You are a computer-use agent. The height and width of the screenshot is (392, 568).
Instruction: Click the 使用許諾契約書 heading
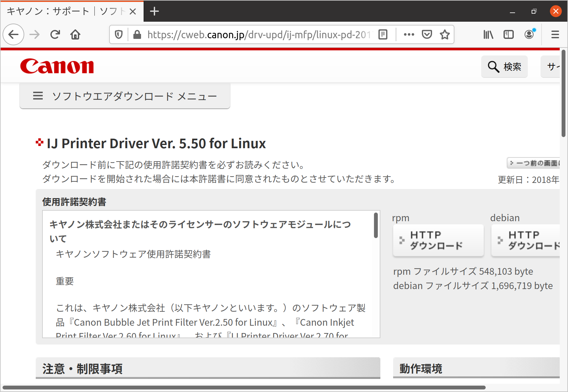coord(74,202)
